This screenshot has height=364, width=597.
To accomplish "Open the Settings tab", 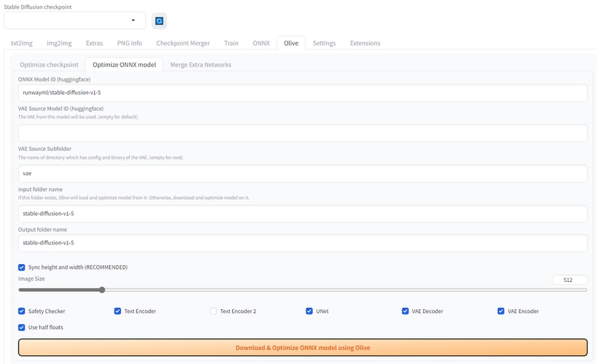I will 324,43.
